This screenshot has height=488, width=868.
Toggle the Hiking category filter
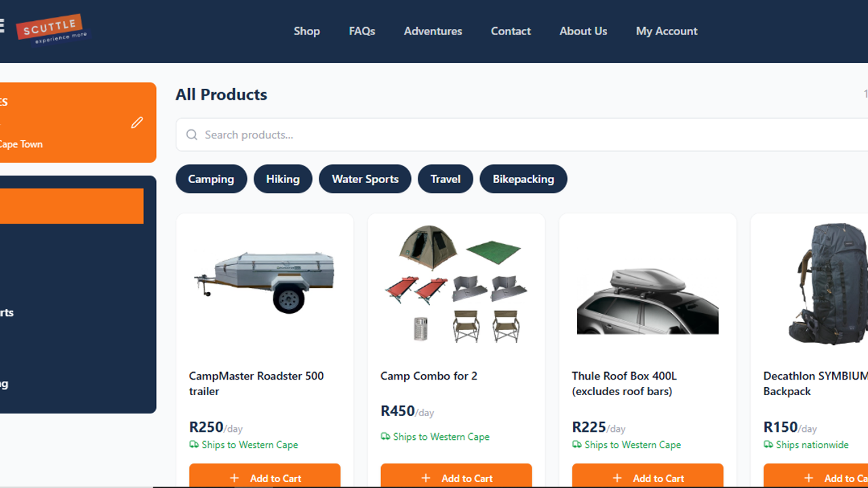pos(283,179)
